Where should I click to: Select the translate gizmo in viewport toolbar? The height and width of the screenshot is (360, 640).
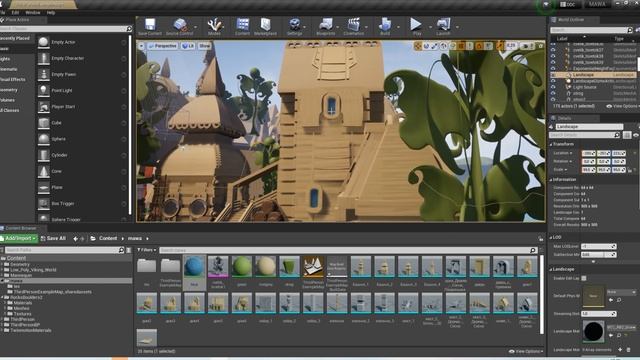(x=418, y=46)
